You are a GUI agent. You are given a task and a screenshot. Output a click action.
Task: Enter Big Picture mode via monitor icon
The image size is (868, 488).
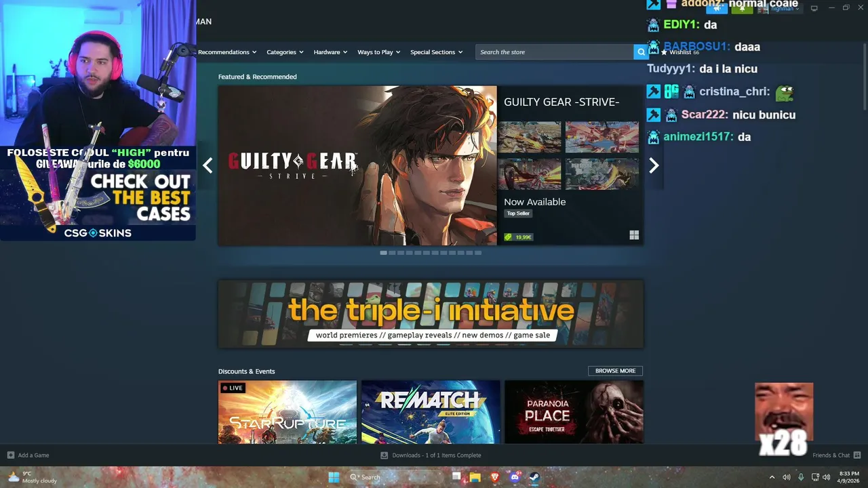[x=814, y=8]
